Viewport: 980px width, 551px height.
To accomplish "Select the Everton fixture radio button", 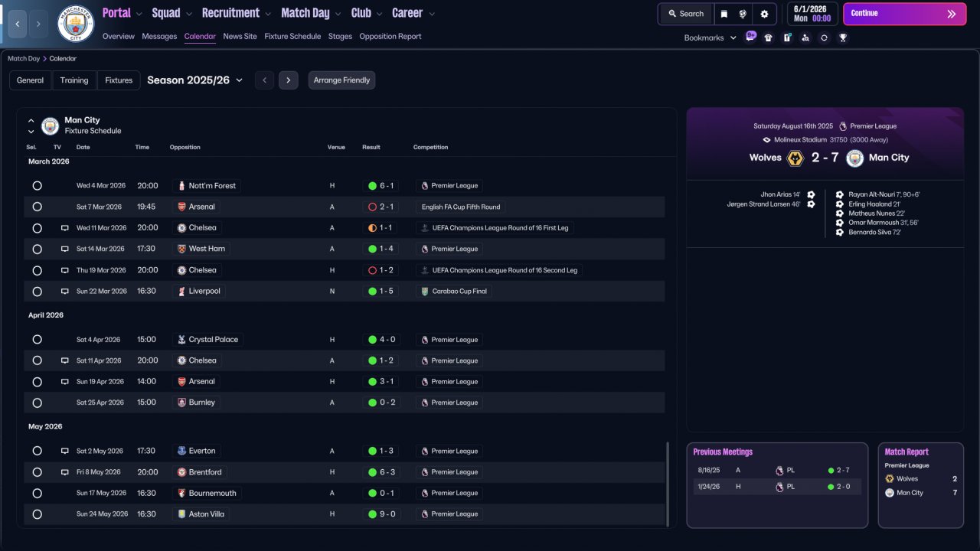I will 37,452.
